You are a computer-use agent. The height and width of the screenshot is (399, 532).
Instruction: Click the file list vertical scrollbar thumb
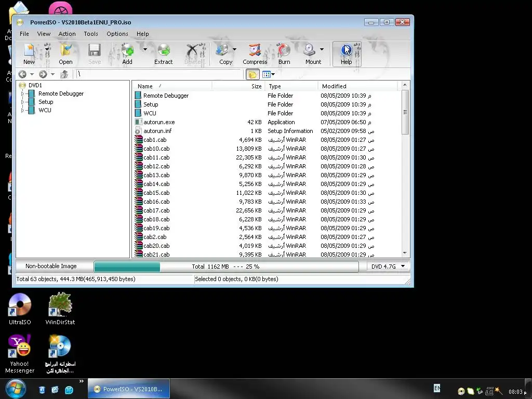coord(405,112)
